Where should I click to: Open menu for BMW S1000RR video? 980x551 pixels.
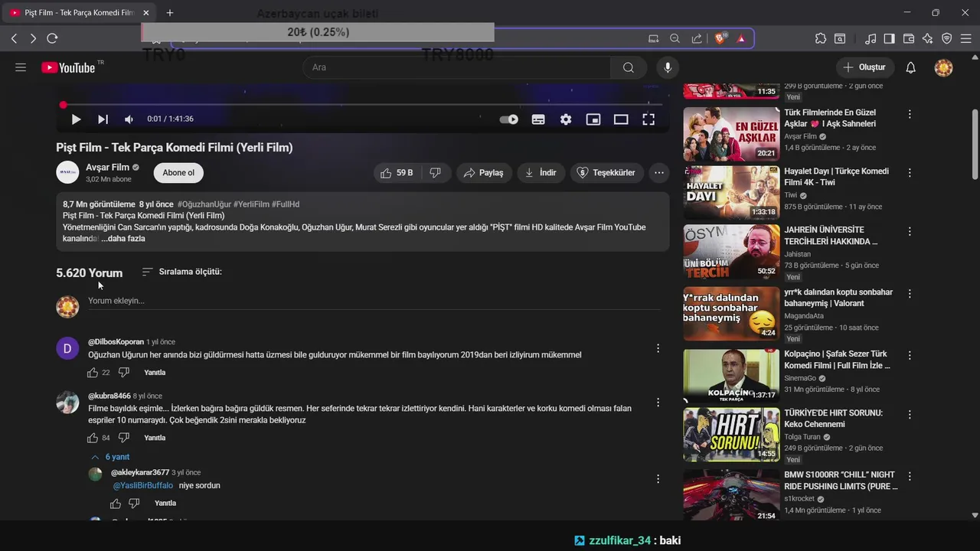tap(910, 477)
